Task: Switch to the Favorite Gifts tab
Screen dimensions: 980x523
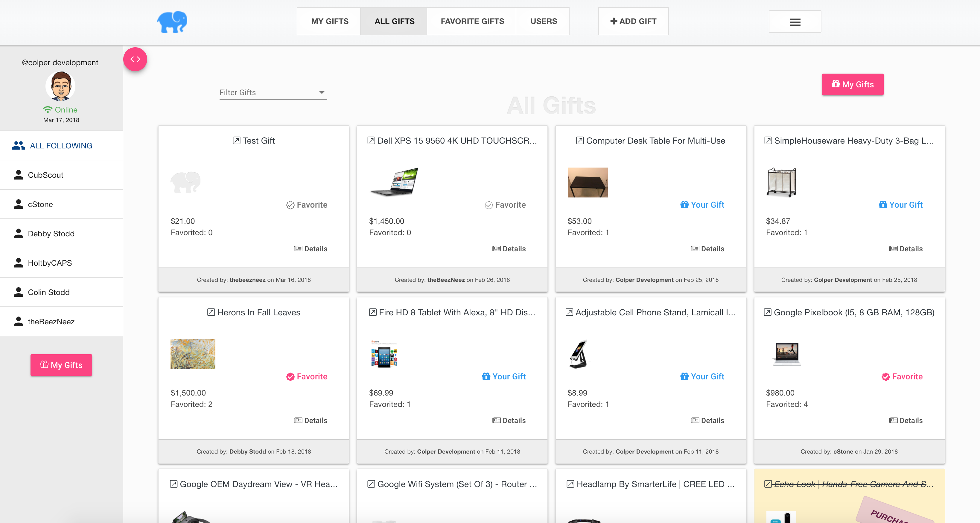Action: (472, 21)
